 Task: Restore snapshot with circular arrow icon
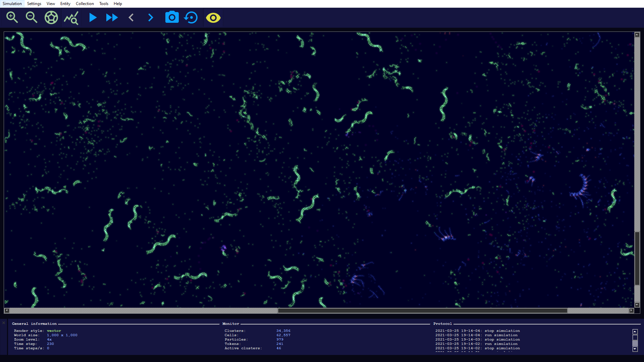[x=191, y=17]
